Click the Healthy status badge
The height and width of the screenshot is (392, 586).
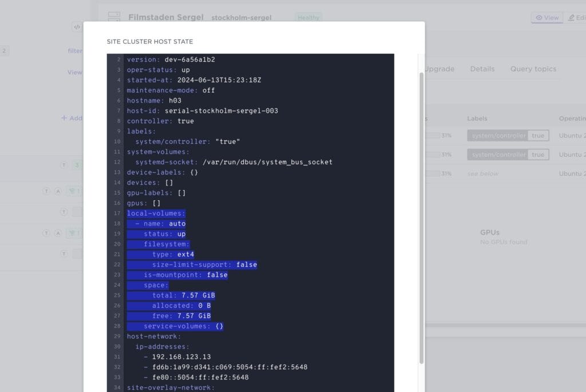click(308, 18)
